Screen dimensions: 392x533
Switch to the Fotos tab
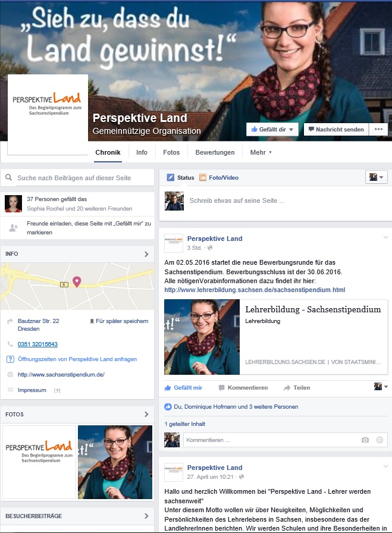coord(171,152)
